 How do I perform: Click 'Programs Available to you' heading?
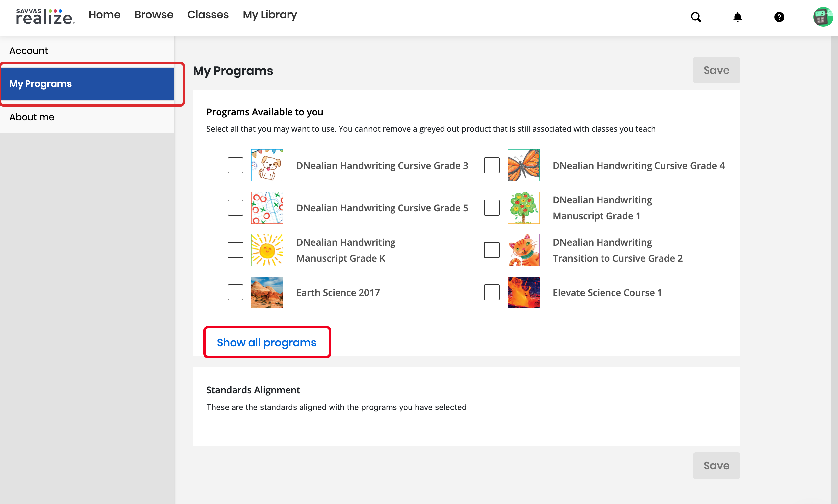(x=265, y=112)
